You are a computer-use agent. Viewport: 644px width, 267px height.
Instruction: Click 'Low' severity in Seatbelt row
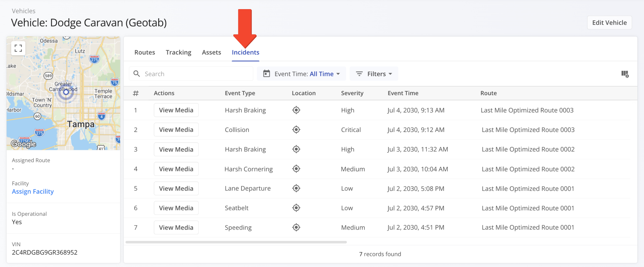click(347, 208)
